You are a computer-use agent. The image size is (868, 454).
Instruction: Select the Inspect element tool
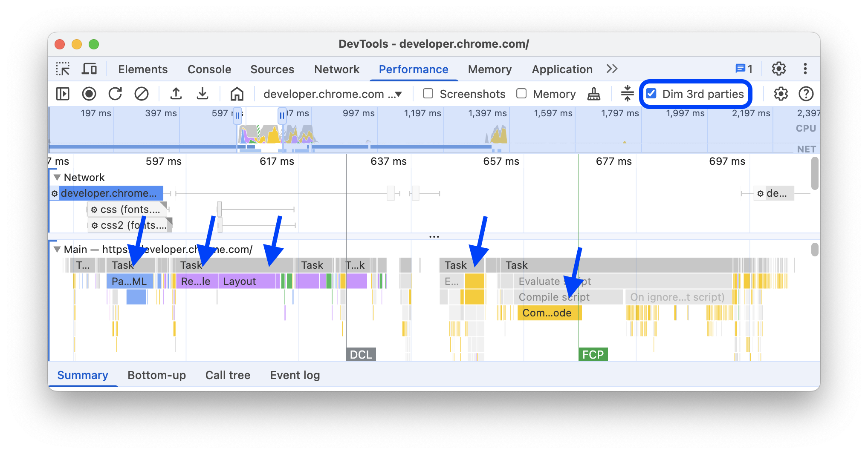(63, 69)
